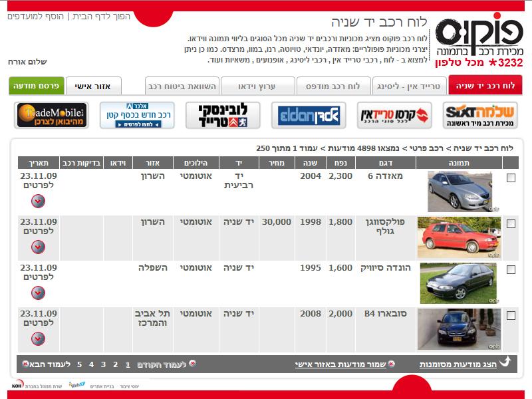
Task: Expand details arrow for פולקסווגן גולף row
Action: [x=38, y=247]
